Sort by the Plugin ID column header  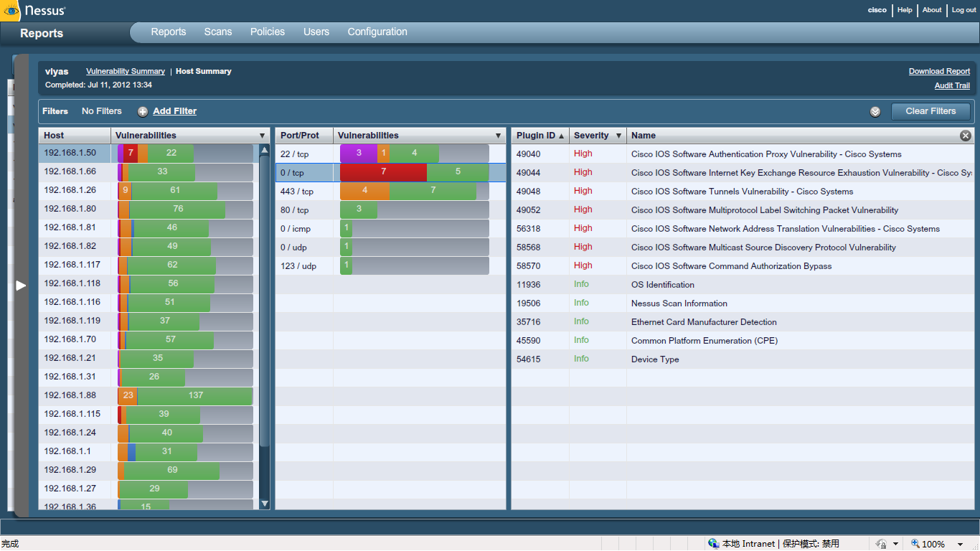click(540, 136)
